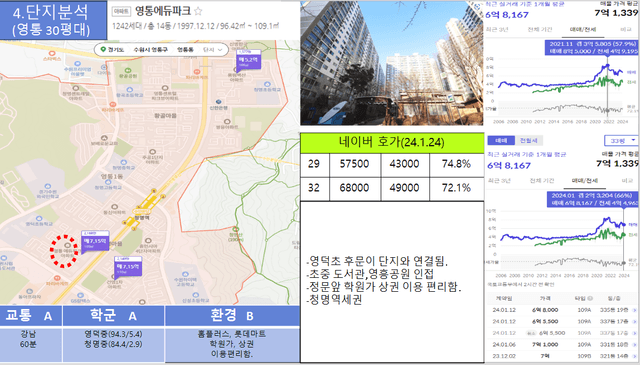Select the 49000 table cell
The image size is (640, 365).
pyautogui.click(x=404, y=188)
